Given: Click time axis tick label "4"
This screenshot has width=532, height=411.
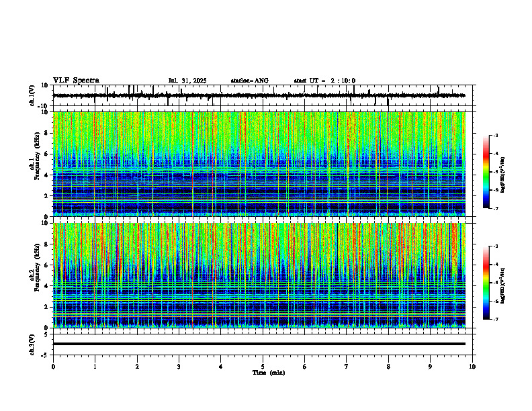Looking at the screenshot, I should tap(221, 367).
